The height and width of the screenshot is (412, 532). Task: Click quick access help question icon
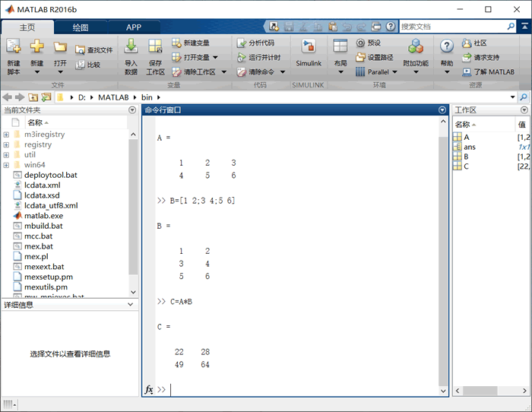click(x=391, y=27)
